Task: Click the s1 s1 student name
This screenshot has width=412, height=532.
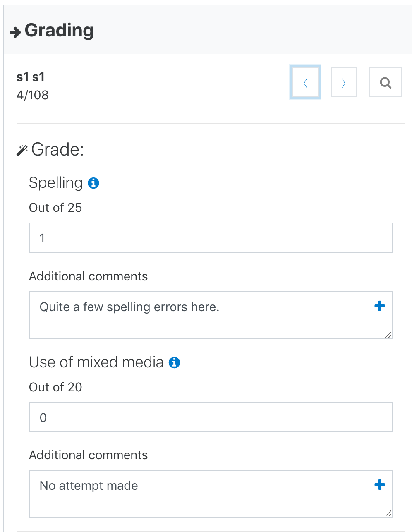Action: point(31,77)
